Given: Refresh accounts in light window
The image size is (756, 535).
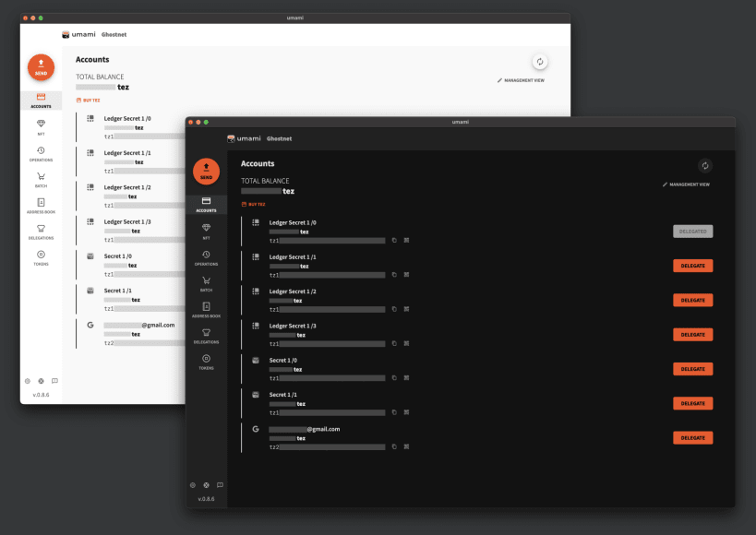Looking at the screenshot, I should tap(540, 62).
